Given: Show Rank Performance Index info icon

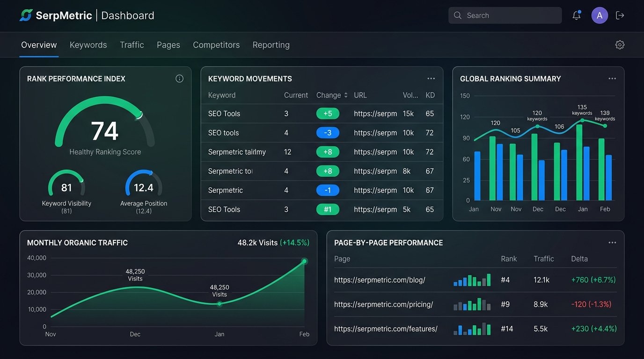Looking at the screenshot, I should 179,79.
